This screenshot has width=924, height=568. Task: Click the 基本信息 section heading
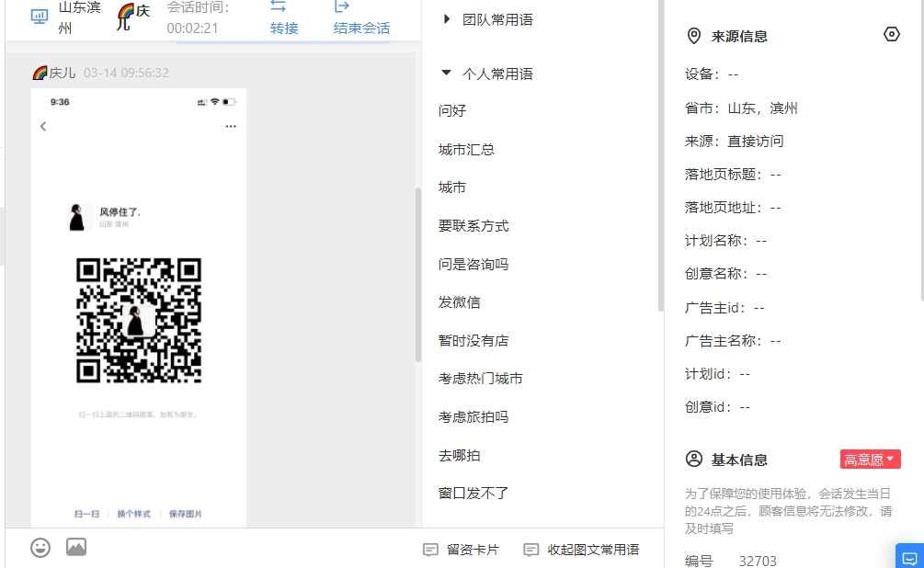click(739, 460)
